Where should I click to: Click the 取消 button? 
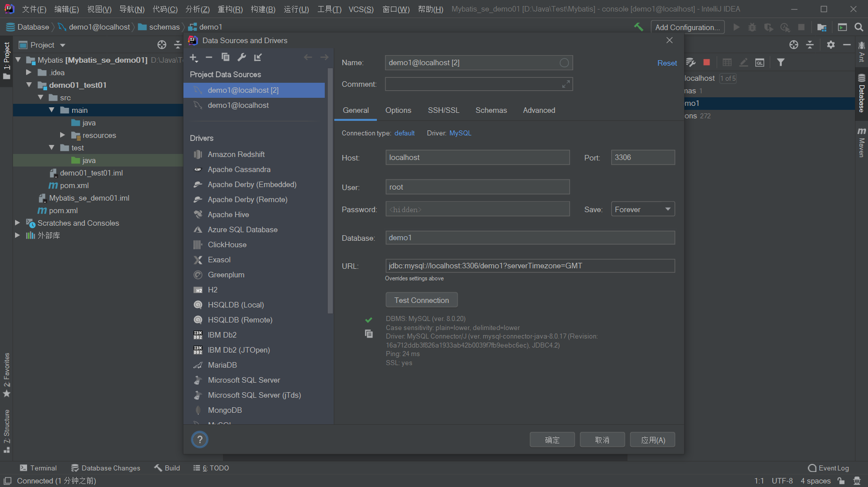pos(602,440)
